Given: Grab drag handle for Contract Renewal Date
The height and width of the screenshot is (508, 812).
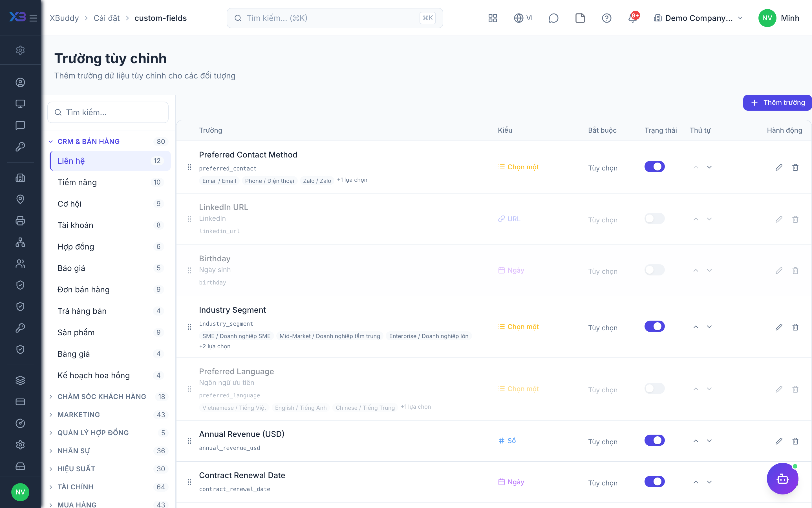Looking at the screenshot, I should pos(189,482).
